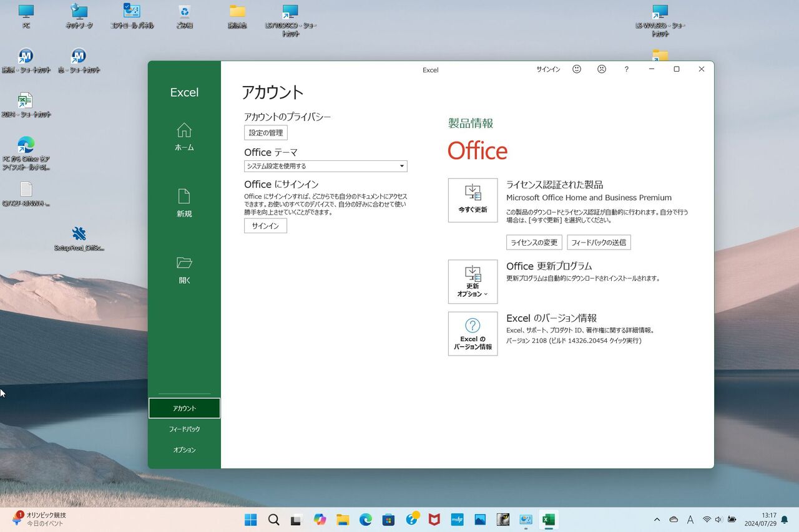Select the コントロール パネル desktop icon
This screenshot has width=799, height=532.
point(132,17)
